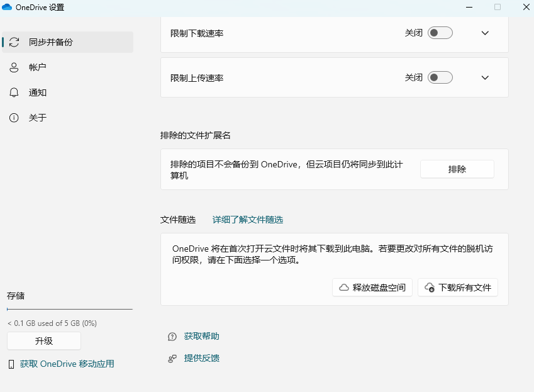The height and width of the screenshot is (392, 534).
Task: Click the 排除的项目不会备份到 OneDrive description
Action: click(286, 170)
